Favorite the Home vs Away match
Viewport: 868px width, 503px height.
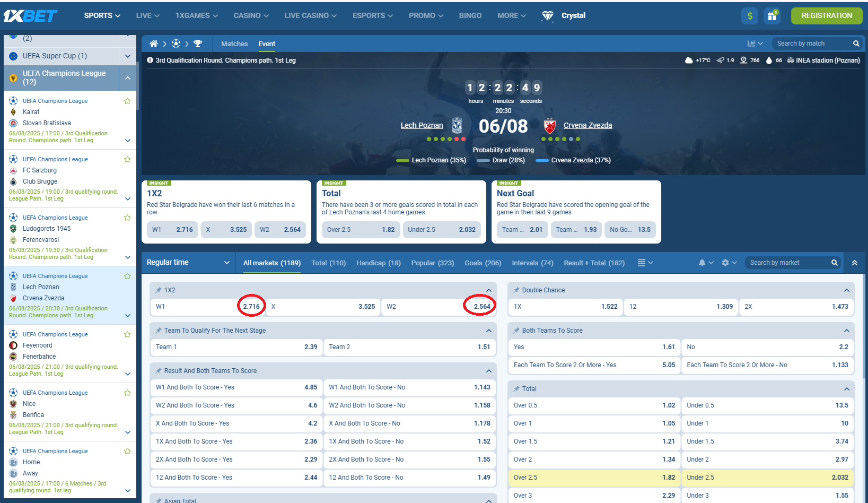[127, 451]
